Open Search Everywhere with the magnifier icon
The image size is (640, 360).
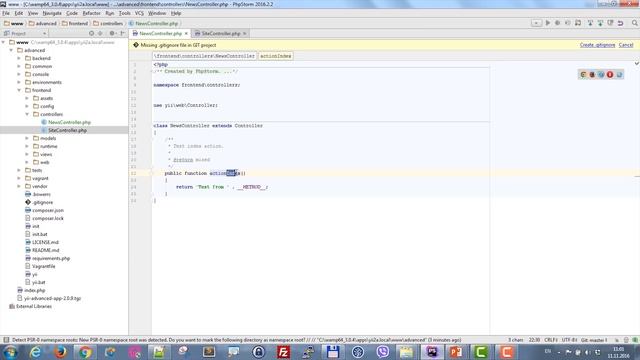point(635,23)
